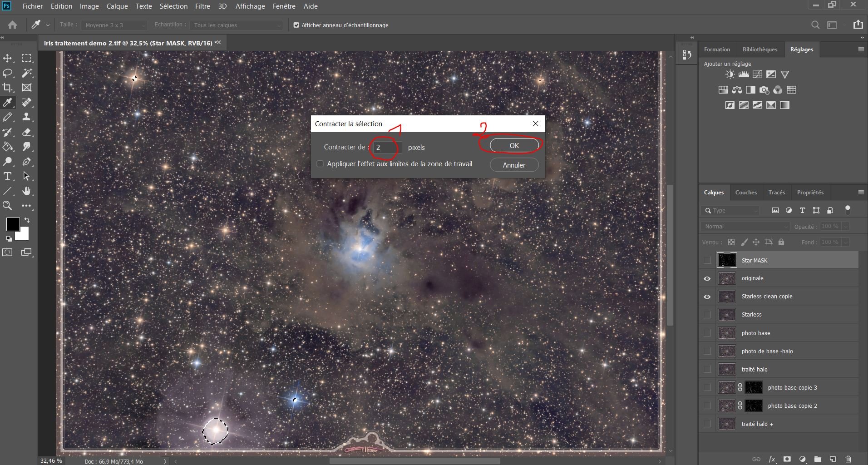Viewport: 868px width, 465px height.
Task: Show the traité halo layer
Action: 707,369
